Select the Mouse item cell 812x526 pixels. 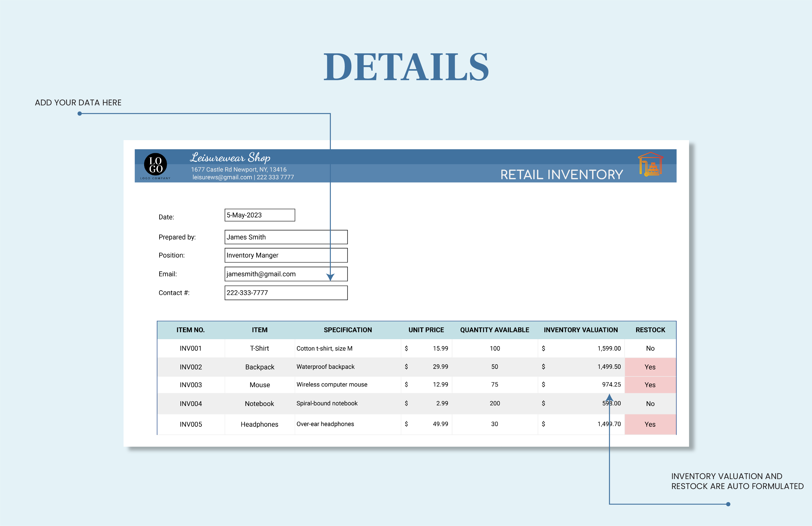pyautogui.click(x=260, y=385)
